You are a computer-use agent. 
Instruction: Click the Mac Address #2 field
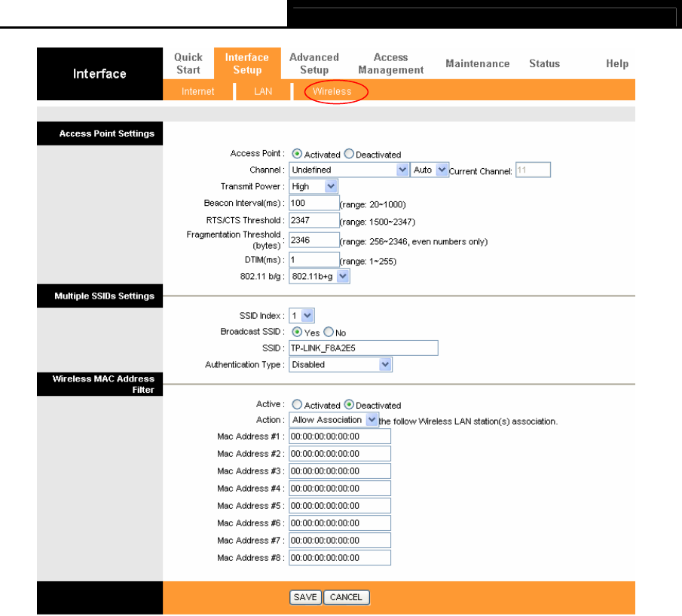340,454
